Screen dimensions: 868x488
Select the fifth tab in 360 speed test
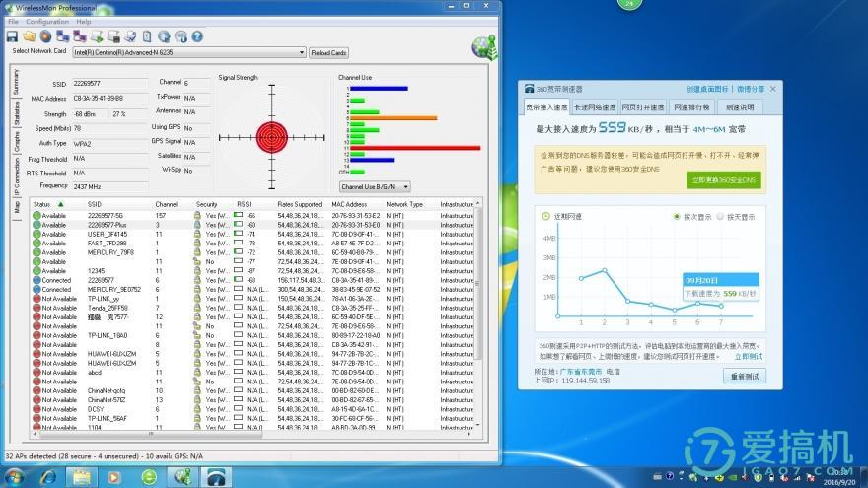pos(740,106)
